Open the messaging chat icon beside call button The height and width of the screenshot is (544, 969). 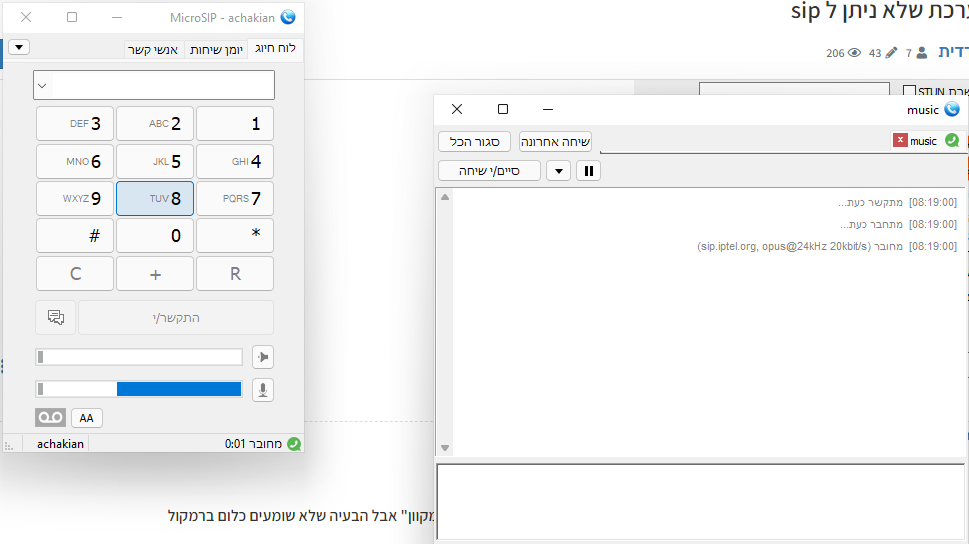coord(56,317)
